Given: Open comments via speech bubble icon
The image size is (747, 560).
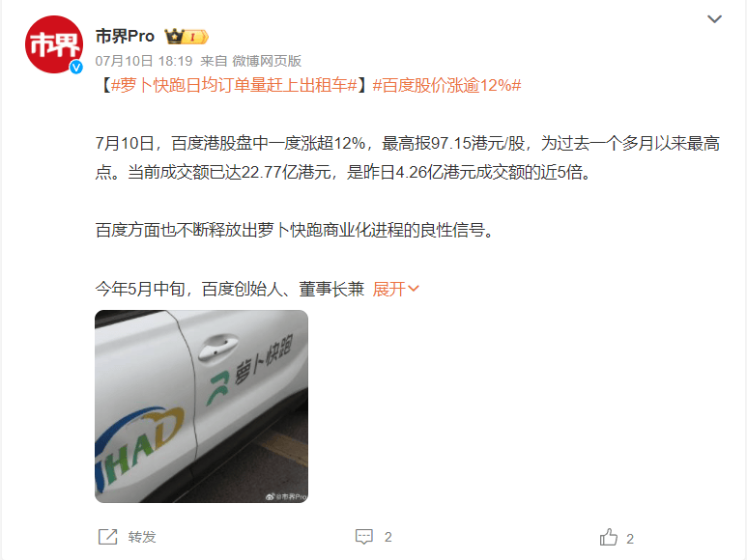Looking at the screenshot, I should click(x=364, y=537).
